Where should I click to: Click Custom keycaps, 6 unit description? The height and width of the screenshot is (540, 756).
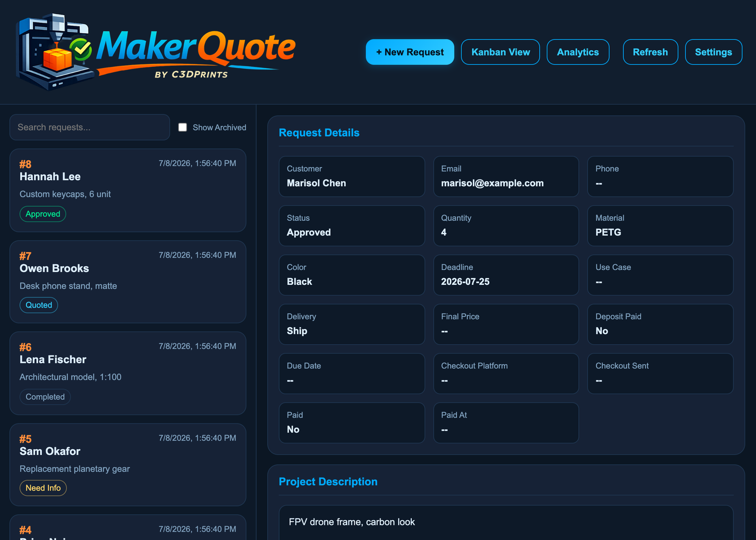tap(65, 194)
